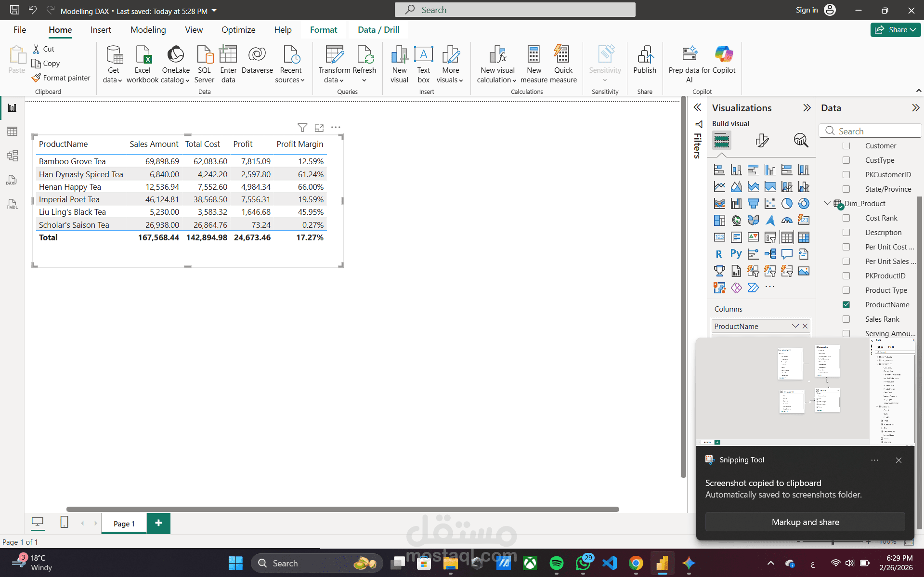Check the Cost Rank field

(x=846, y=218)
